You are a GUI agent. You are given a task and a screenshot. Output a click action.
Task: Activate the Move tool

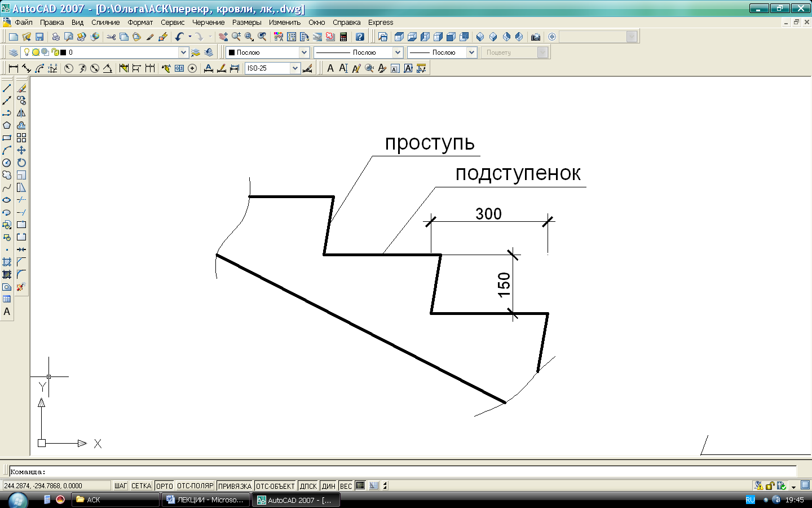(21, 150)
